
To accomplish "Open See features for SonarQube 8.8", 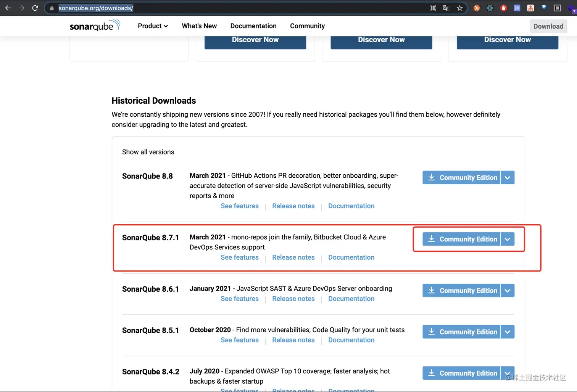I will [240, 206].
